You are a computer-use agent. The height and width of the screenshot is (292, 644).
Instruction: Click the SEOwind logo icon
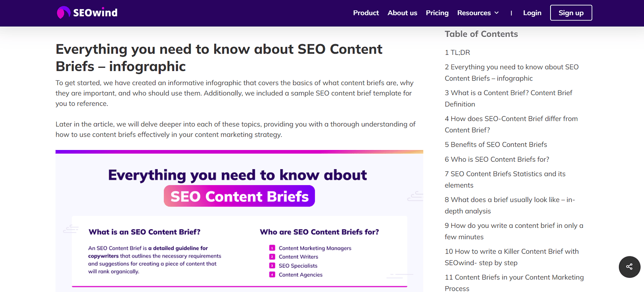(x=64, y=12)
